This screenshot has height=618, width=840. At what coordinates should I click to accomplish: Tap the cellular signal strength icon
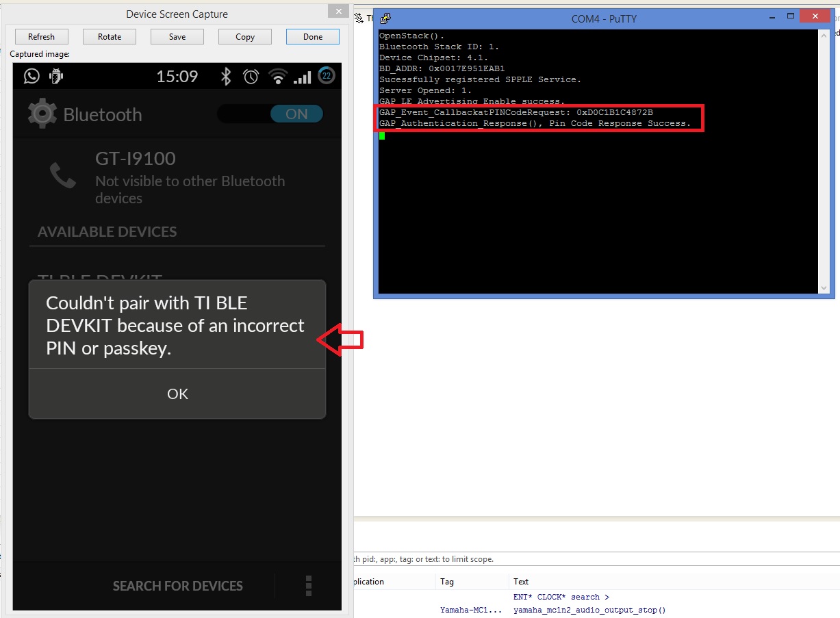[x=302, y=77]
